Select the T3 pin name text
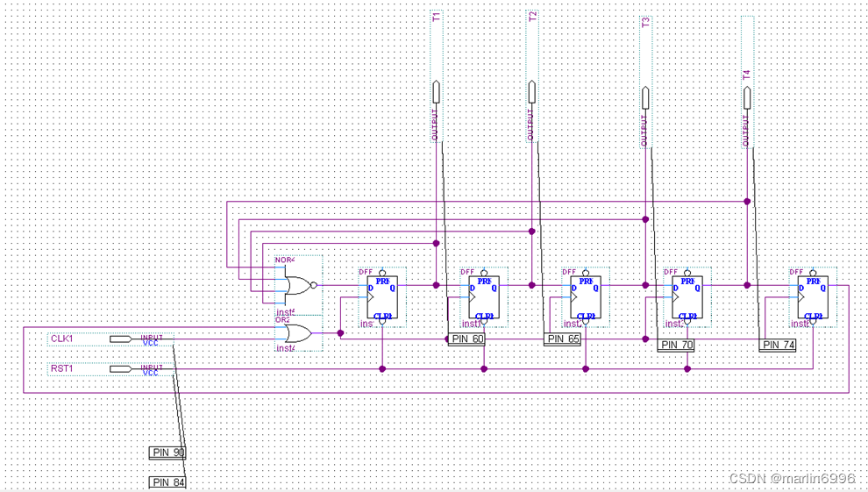868x492 pixels. 645,23
